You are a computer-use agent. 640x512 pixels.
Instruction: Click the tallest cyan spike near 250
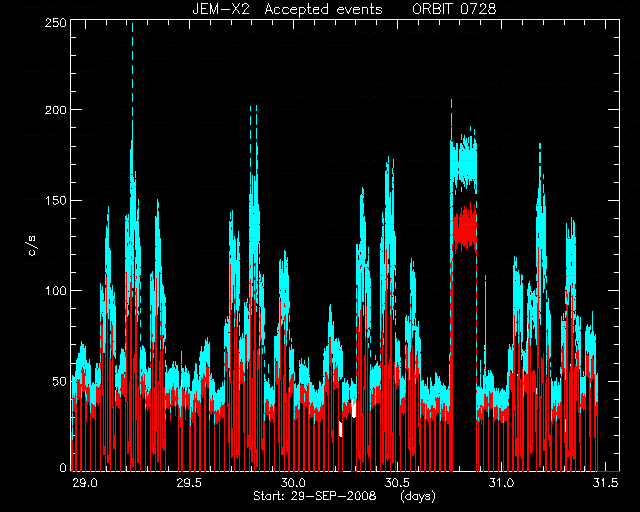[x=132, y=82]
